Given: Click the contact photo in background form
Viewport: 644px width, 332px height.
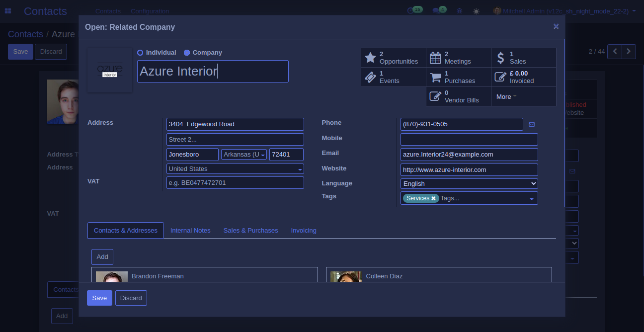Looking at the screenshot, I should click(63, 102).
